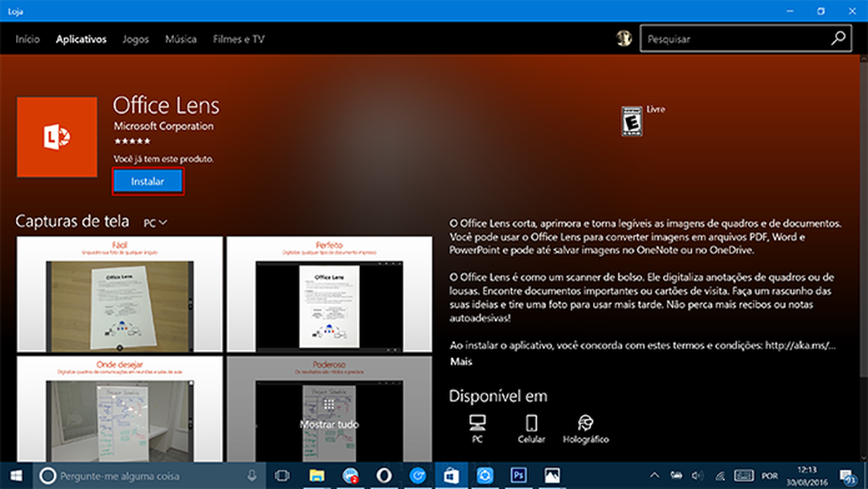Click the Celular availability icon

(x=531, y=429)
